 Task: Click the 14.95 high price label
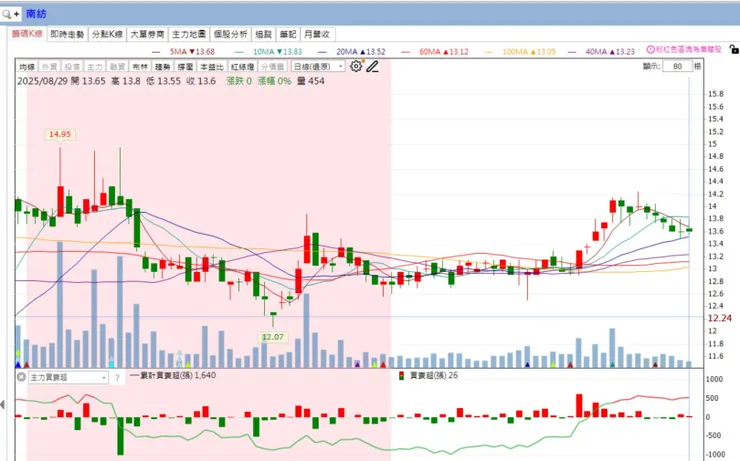(60, 134)
